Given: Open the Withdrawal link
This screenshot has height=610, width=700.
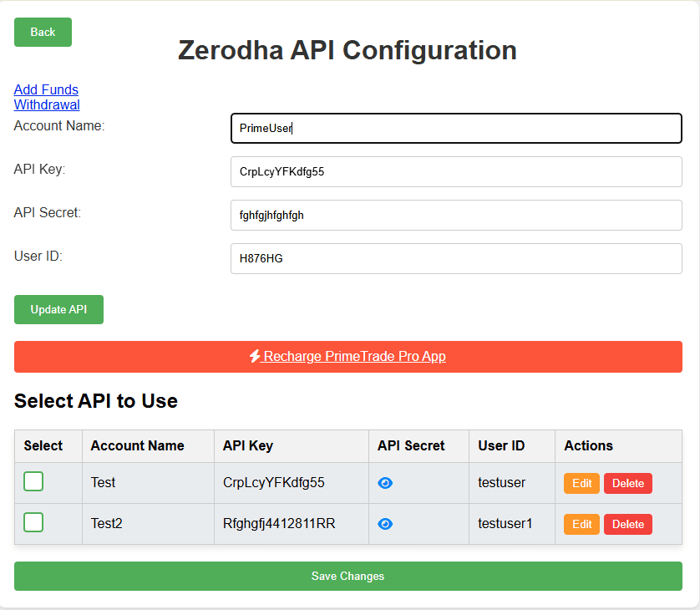Looking at the screenshot, I should (47, 105).
